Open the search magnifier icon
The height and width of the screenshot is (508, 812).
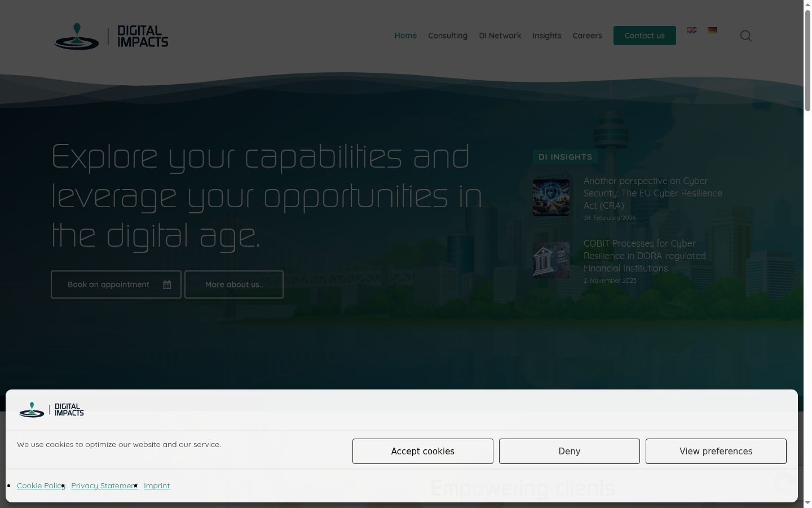tap(746, 36)
